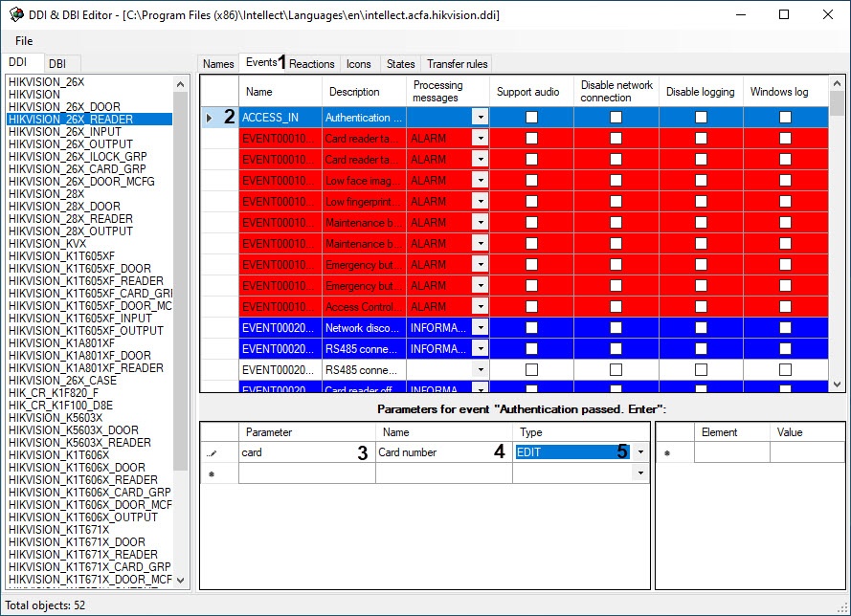Image resolution: width=851 pixels, height=616 pixels.
Task: Click the row selector arrow beside ACCESS_IN
Action: [210, 118]
